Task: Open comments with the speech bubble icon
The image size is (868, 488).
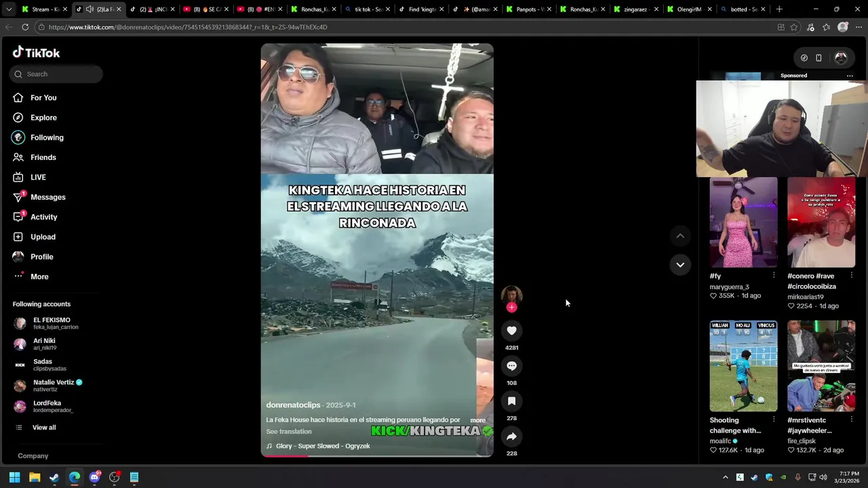Action: click(x=511, y=366)
